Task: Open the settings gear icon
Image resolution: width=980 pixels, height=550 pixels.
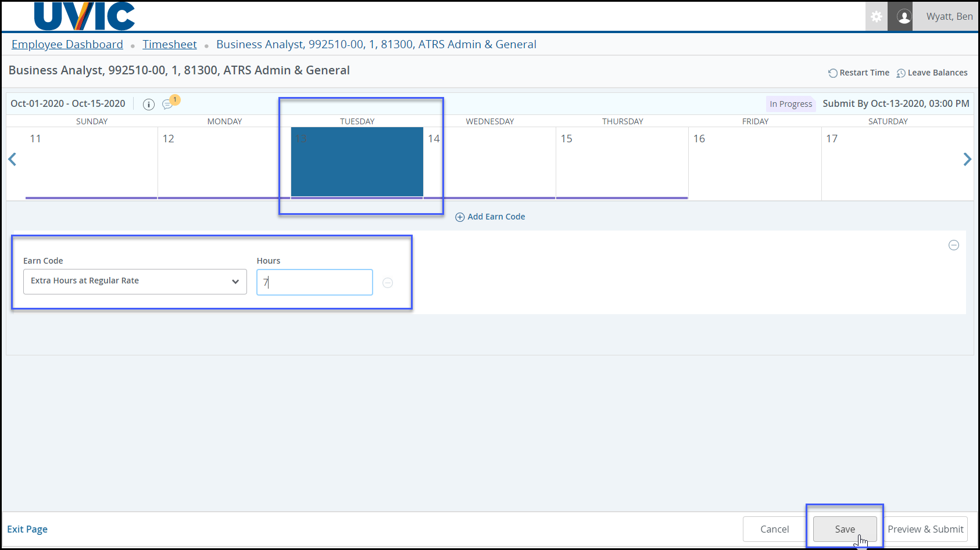Action: (x=876, y=17)
